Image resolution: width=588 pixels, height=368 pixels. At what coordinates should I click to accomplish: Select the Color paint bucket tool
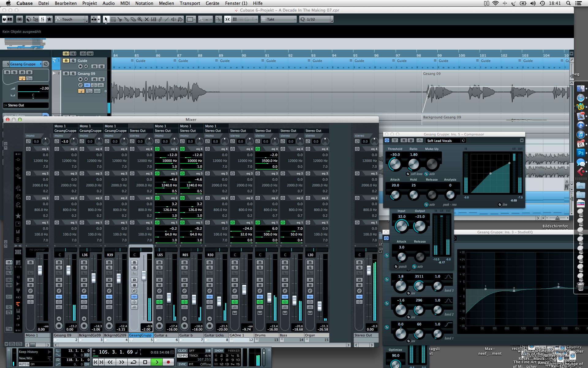[x=180, y=19]
